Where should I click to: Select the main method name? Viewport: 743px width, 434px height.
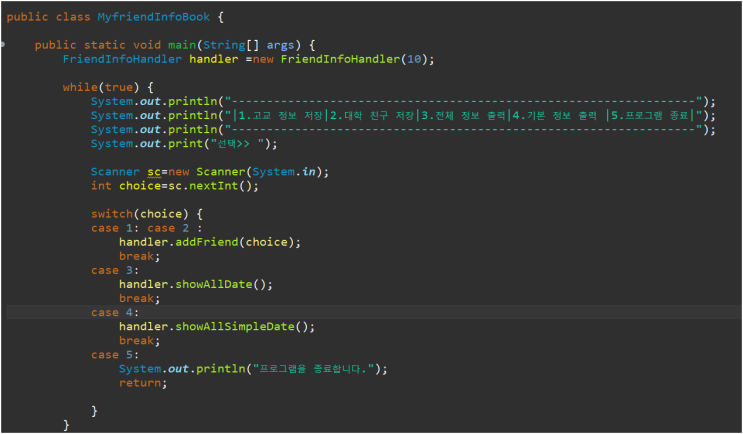coord(182,45)
